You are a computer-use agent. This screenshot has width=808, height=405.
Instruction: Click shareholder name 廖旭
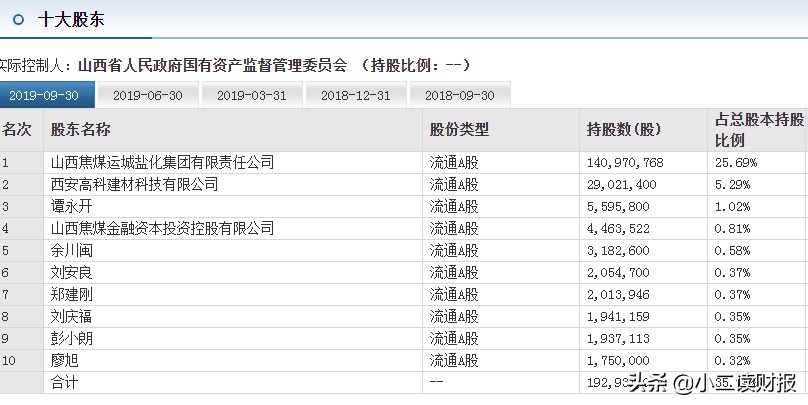coord(64,360)
